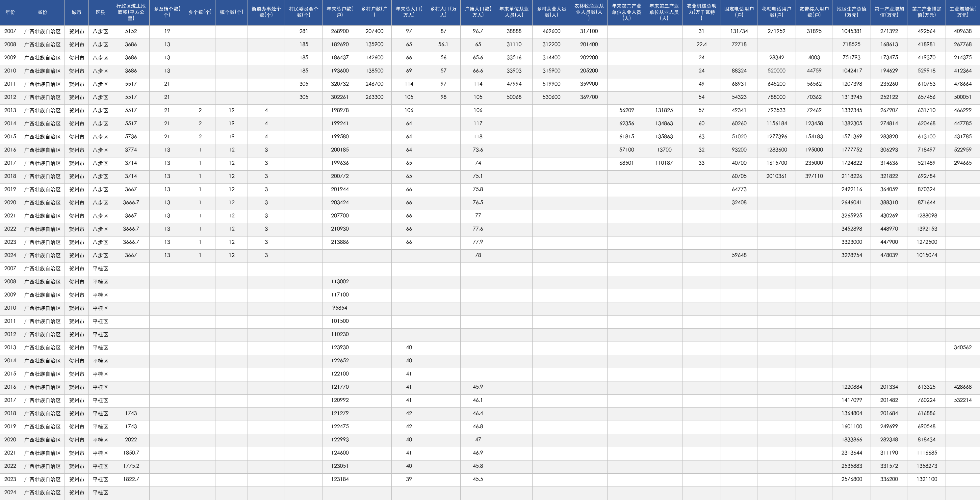Click the 村民委员会个数 header cell
The height and width of the screenshot is (500, 980).
tap(304, 13)
